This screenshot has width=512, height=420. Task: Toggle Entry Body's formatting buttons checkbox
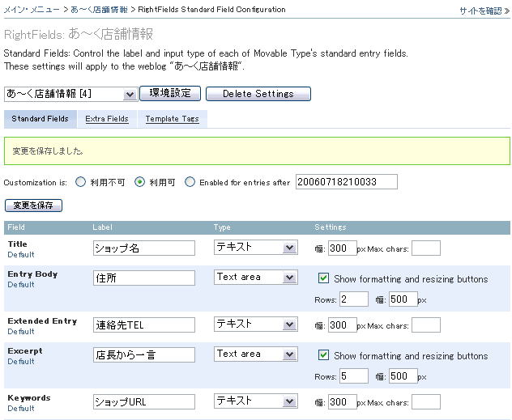324,278
